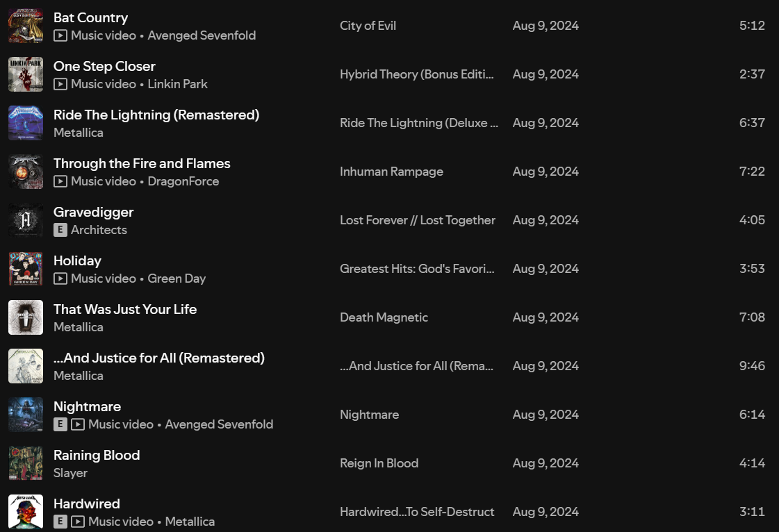Click the music video icon under Nightmare

[78, 424]
